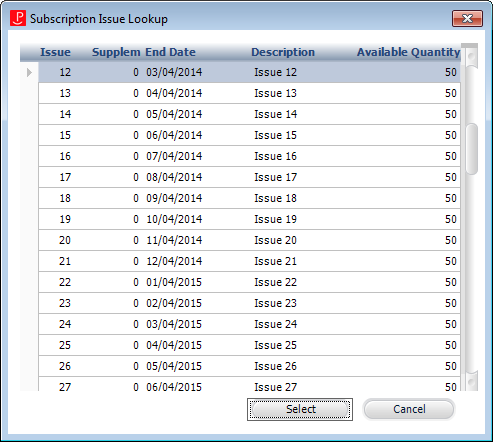Click the scrollbar down arrow
This screenshot has height=442, width=493.
click(x=472, y=380)
